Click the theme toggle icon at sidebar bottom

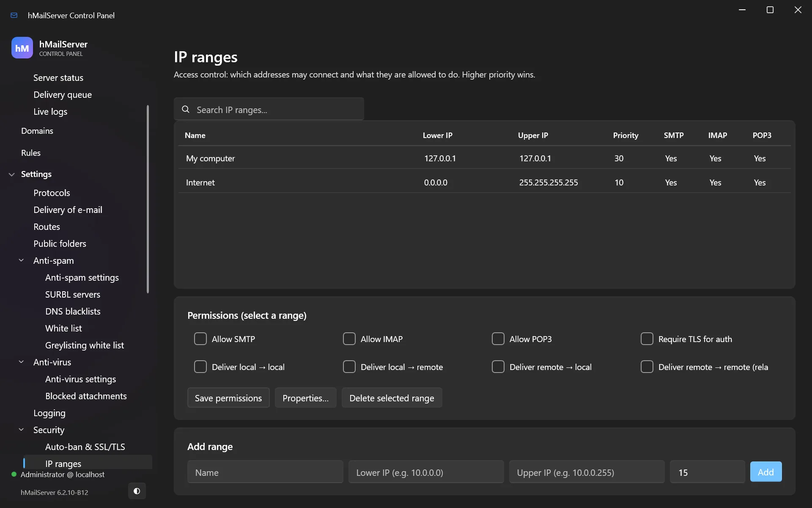tap(137, 491)
